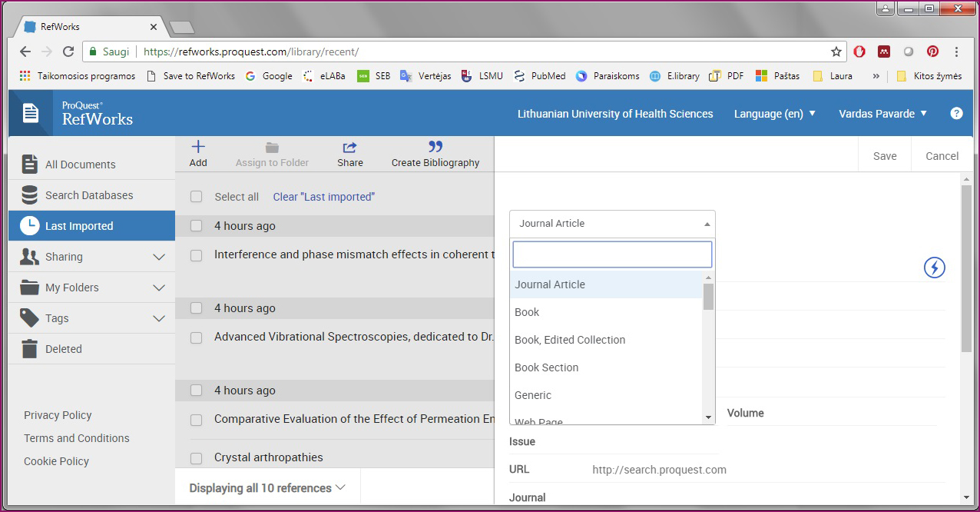The width and height of the screenshot is (980, 512).
Task: Click the Add reference plus icon
Action: coord(198,147)
